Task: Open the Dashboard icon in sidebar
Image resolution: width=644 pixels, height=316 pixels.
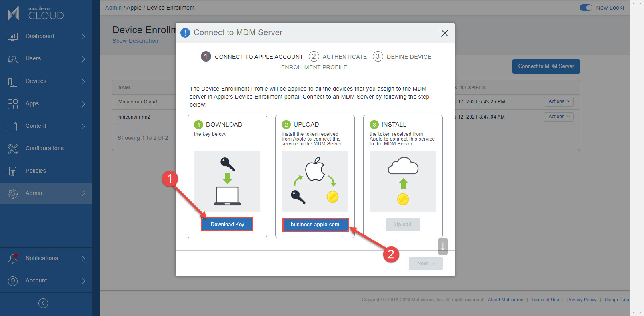Action: click(13, 36)
